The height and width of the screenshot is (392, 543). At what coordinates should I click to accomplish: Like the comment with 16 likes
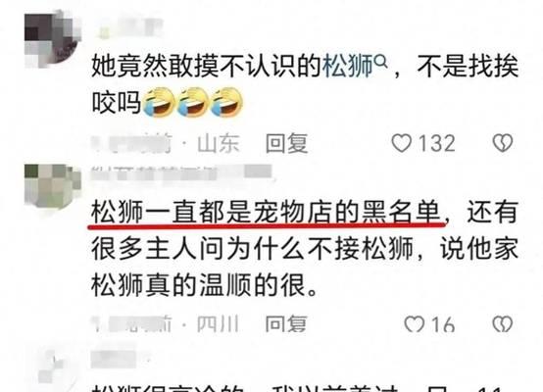click(x=415, y=324)
